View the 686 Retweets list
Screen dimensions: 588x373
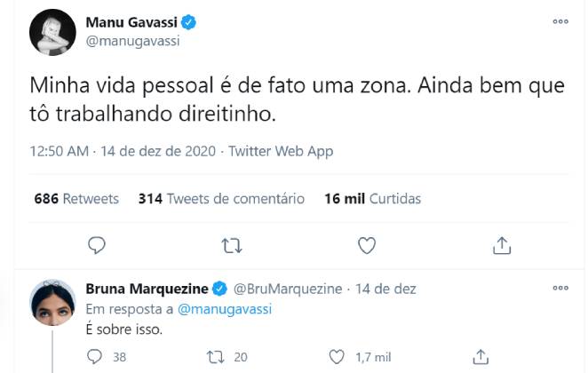pyautogui.click(x=76, y=199)
